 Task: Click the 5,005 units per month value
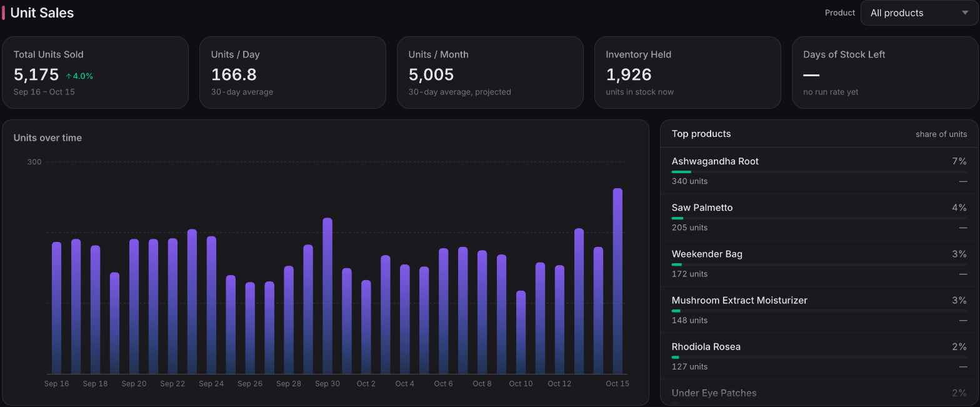pyautogui.click(x=431, y=75)
